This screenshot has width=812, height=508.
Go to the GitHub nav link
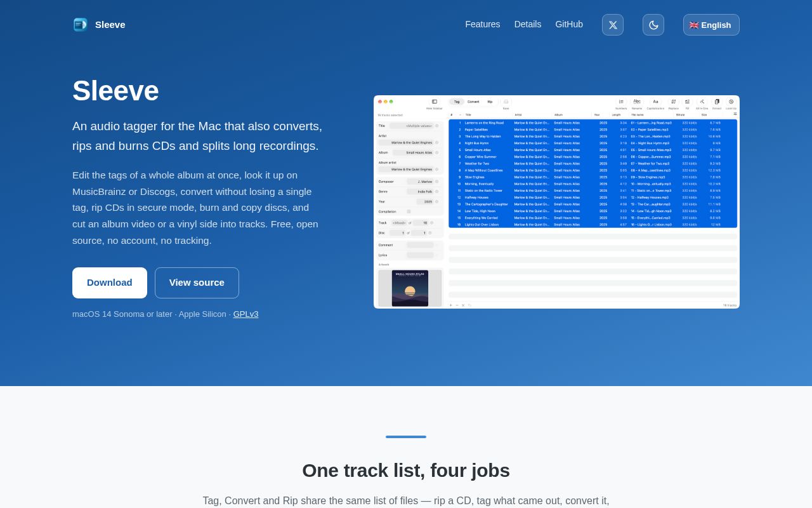(x=569, y=24)
